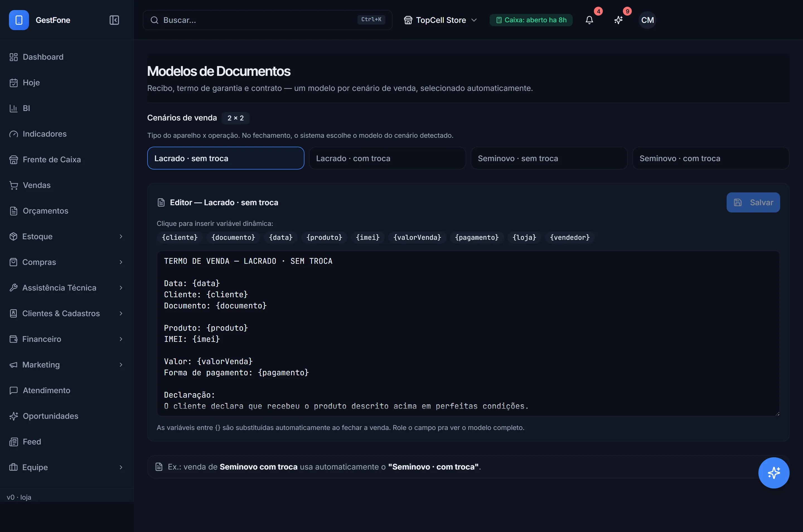Insert the {valorVenda} variable chip
Image resolution: width=803 pixels, height=532 pixels.
point(417,238)
